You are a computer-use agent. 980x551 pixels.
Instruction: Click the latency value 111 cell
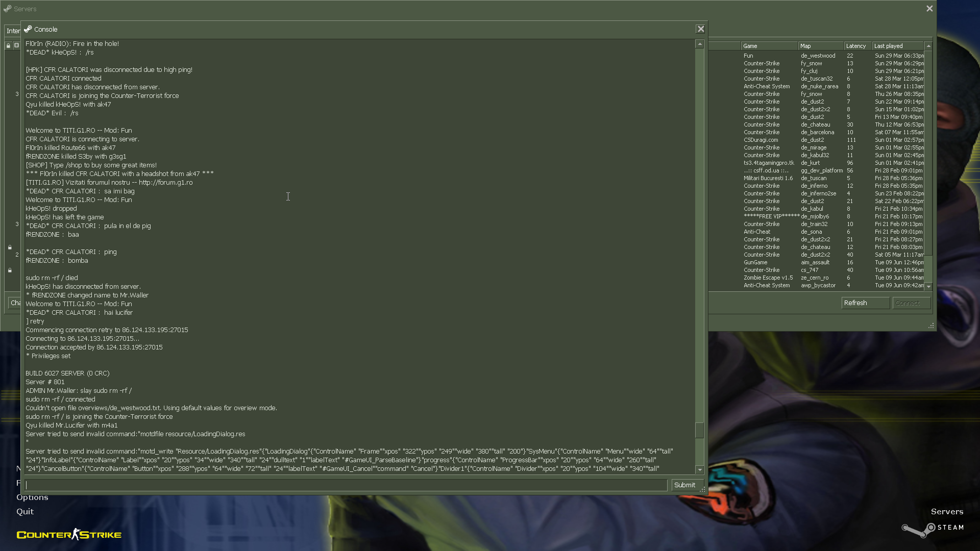[851, 140]
